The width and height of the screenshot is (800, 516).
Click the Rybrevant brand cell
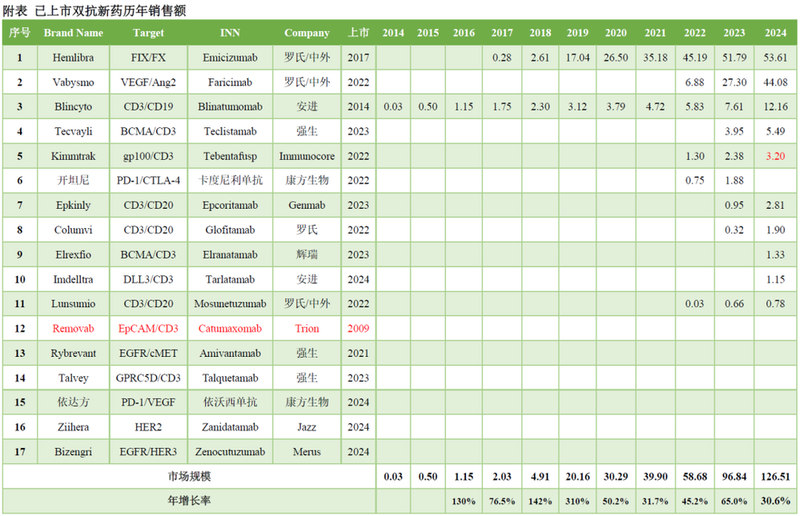(73, 353)
